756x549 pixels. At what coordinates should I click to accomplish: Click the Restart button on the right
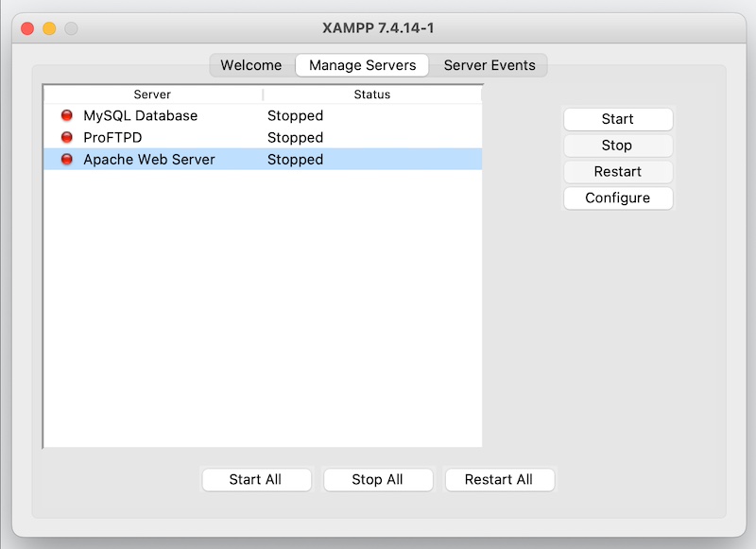[618, 172]
